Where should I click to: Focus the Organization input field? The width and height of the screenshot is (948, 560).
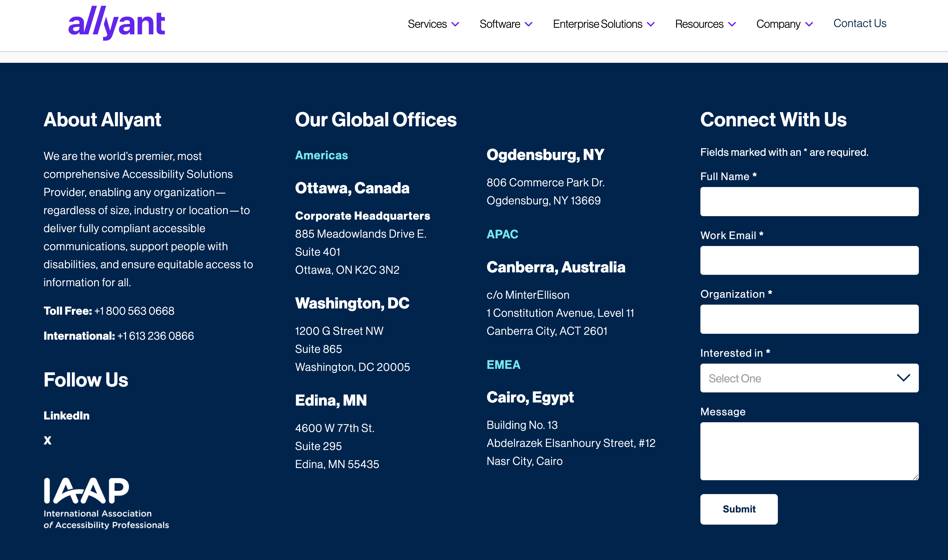tap(809, 319)
